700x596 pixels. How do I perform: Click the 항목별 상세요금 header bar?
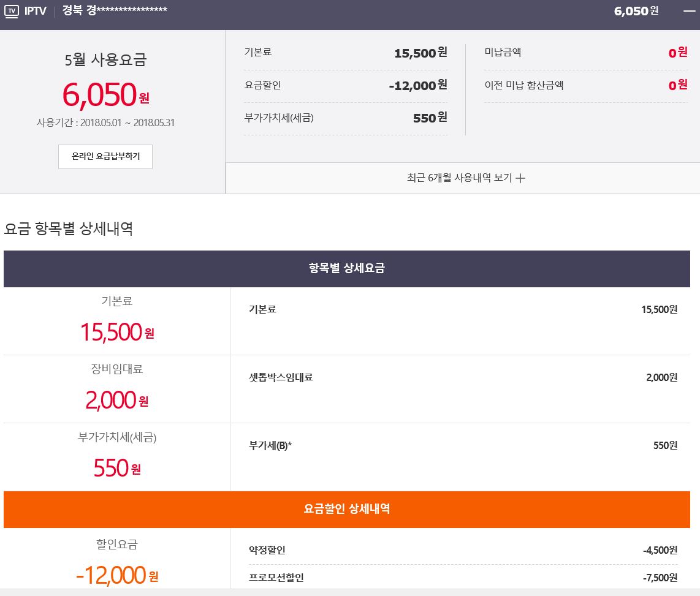346,268
